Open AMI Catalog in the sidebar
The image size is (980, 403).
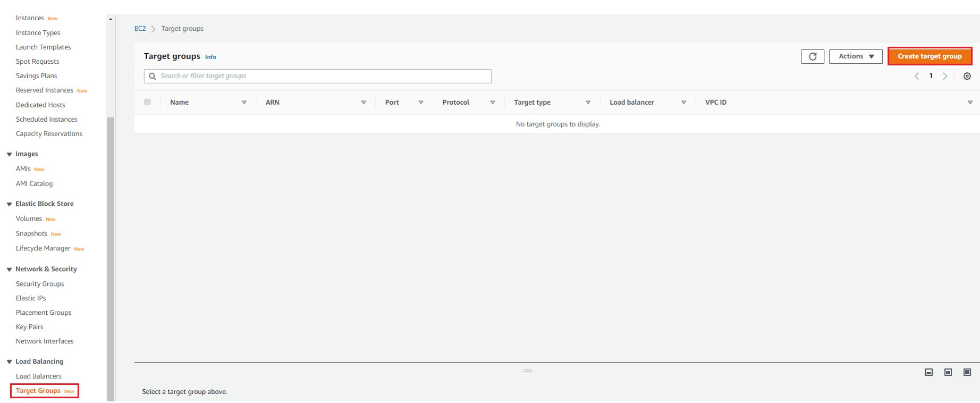click(x=34, y=184)
